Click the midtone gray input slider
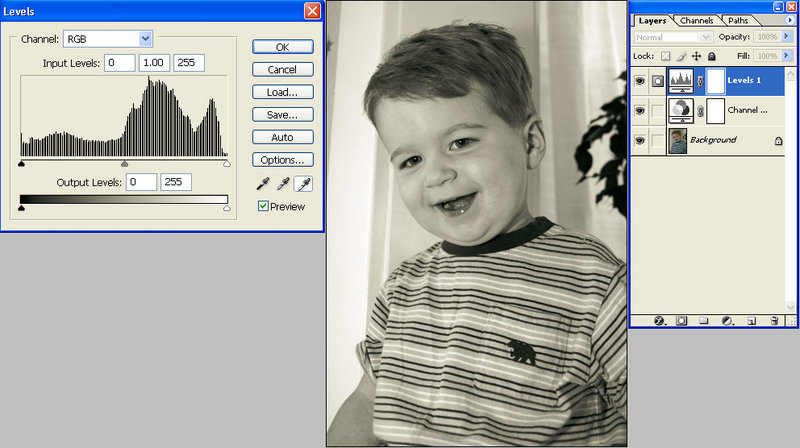Viewport: 800px width, 448px height. [x=124, y=163]
